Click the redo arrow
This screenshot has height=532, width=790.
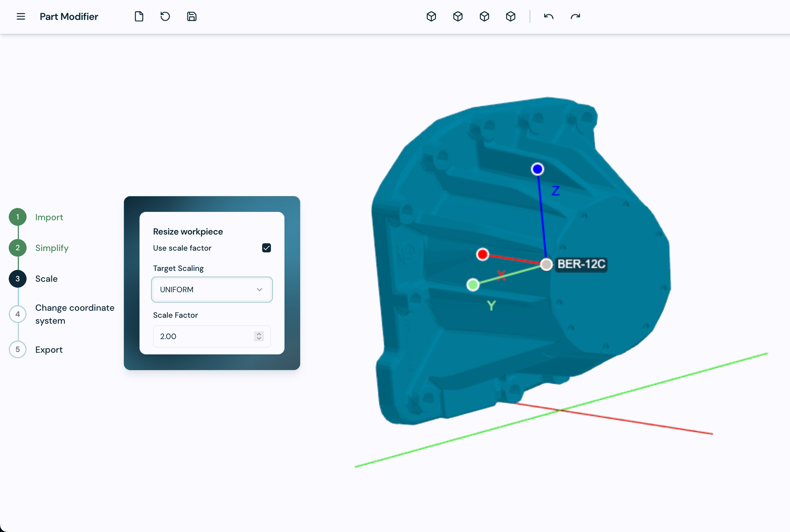[575, 16]
